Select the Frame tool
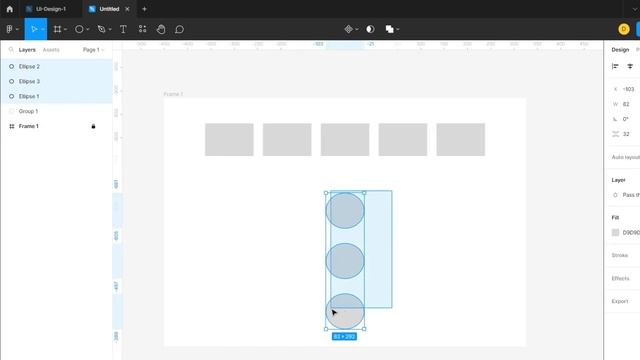Image resolution: width=640 pixels, height=360 pixels. click(58, 29)
